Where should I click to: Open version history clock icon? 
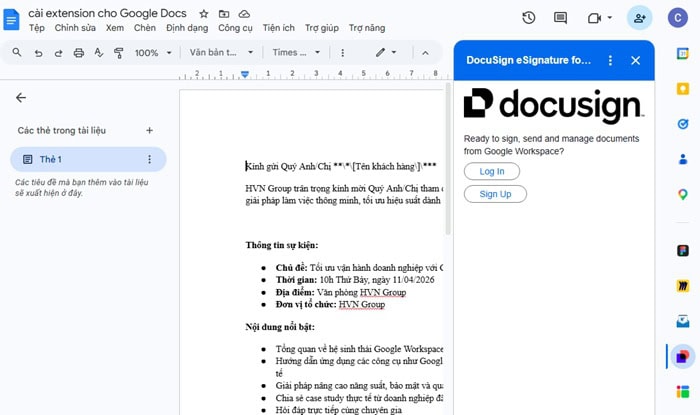529,18
